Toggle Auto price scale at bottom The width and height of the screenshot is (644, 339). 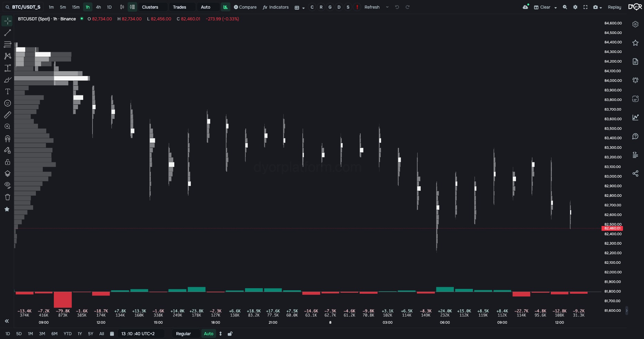[x=208, y=334]
